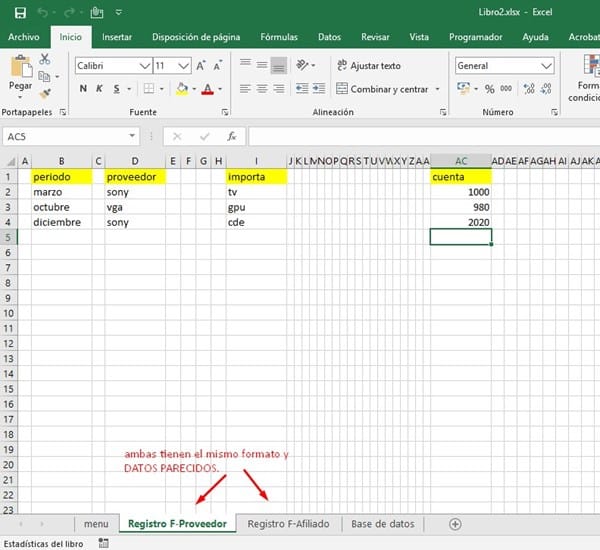Viewport: 600px width, 550px height.
Task: Click the Percent Style icon
Action: click(x=490, y=89)
